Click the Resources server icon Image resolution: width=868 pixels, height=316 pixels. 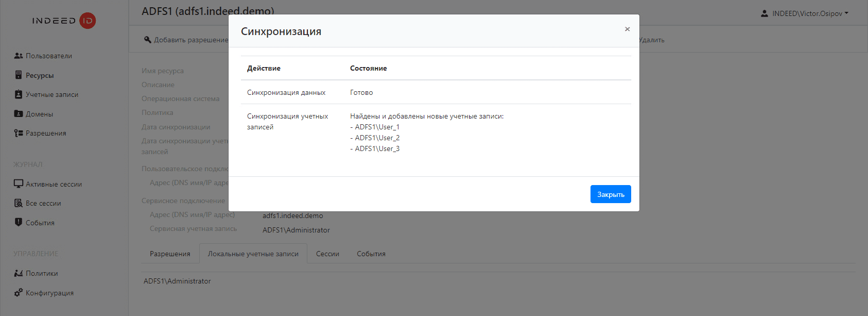(x=19, y=75)
